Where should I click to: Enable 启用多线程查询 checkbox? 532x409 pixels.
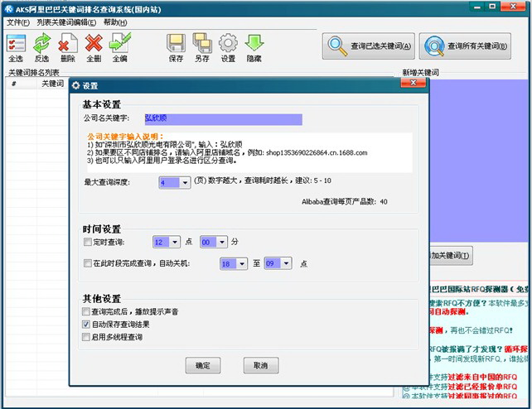pos(86,337)
